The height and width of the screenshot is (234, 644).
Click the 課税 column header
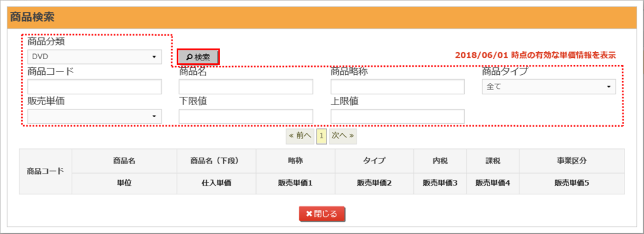click(493, 161)
